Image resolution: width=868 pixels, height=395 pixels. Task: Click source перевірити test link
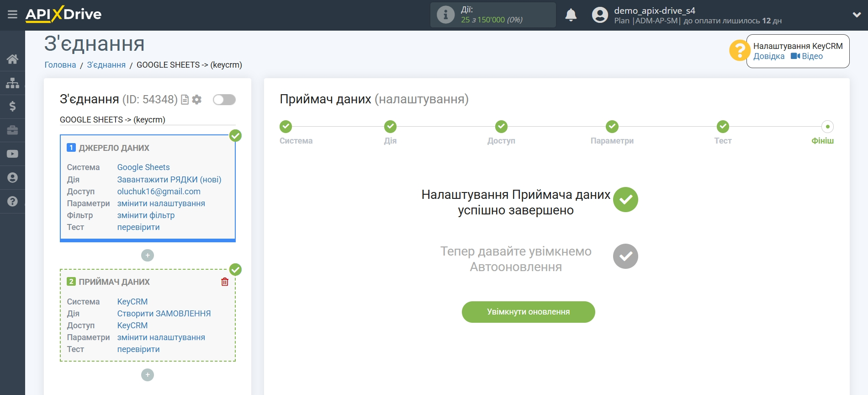click(138, 227)
